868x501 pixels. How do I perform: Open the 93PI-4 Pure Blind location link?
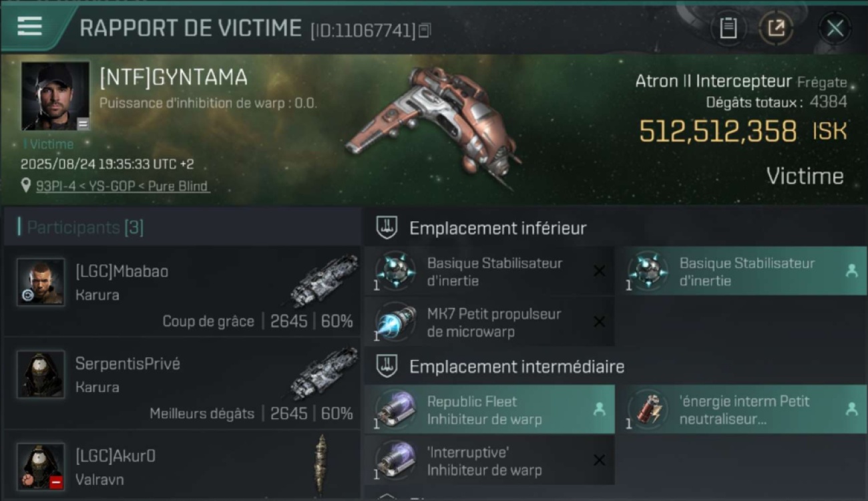coord(122,186)
